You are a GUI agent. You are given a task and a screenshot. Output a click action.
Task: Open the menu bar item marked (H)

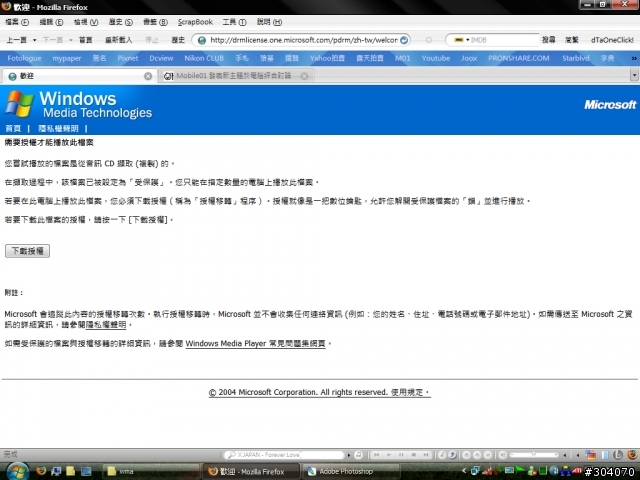click(269, 22)
